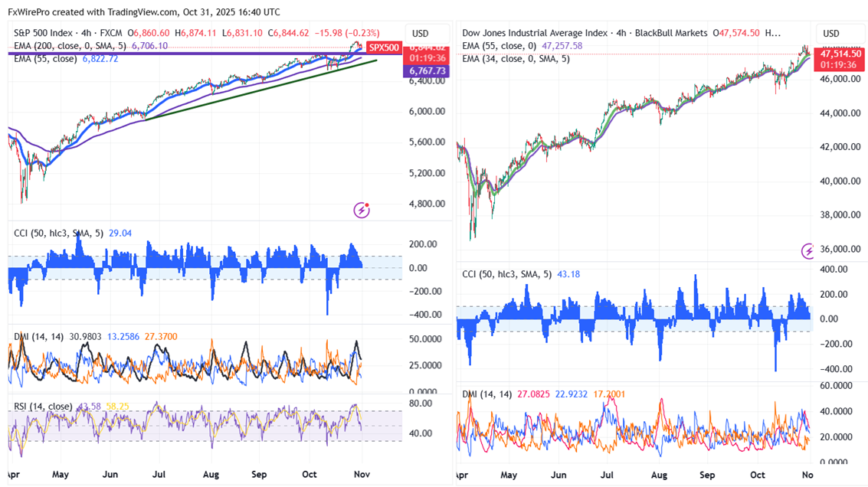Click the Sep label on S&P time axis
This screenshot has width=868, height=487.
click(x=259, y=474)
